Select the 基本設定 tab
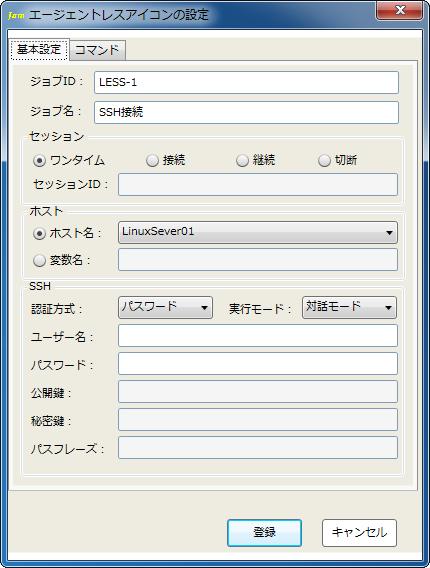Viewport: 430px width, 568px height. click(39, 49)
